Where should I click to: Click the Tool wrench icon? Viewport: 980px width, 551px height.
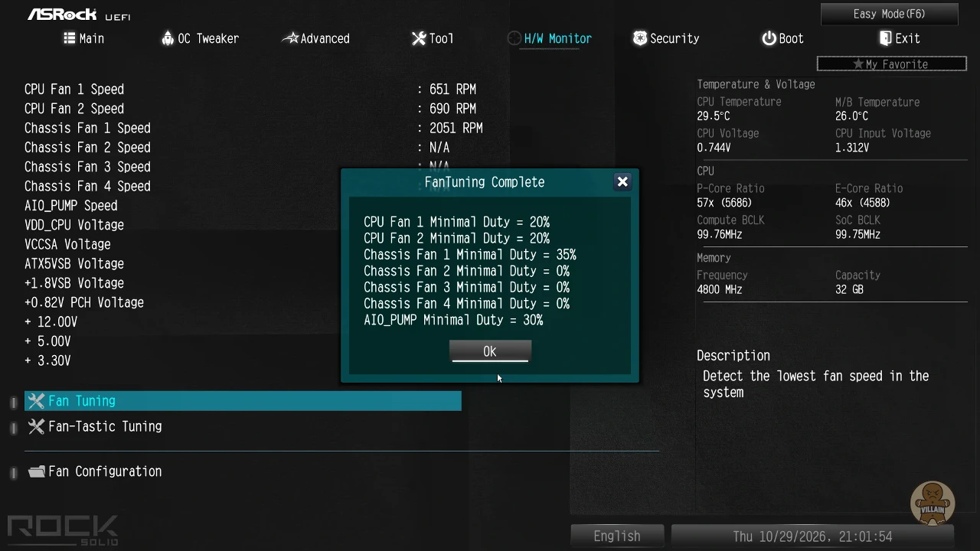point(418,38)
